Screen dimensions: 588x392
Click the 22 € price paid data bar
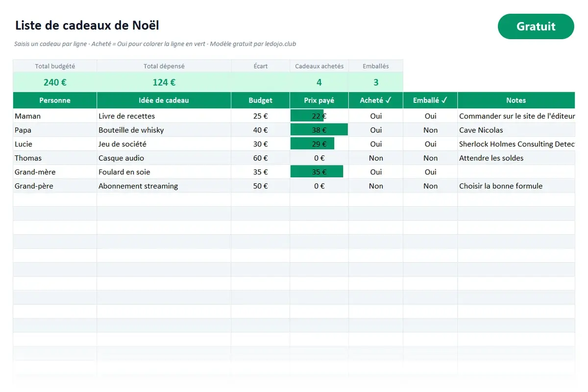pos(307,116)
